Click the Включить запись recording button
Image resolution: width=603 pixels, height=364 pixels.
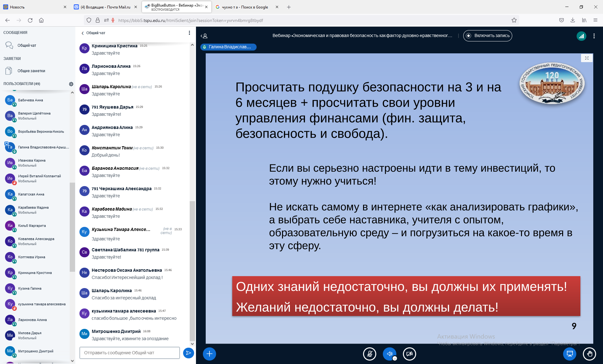(487, 36)
